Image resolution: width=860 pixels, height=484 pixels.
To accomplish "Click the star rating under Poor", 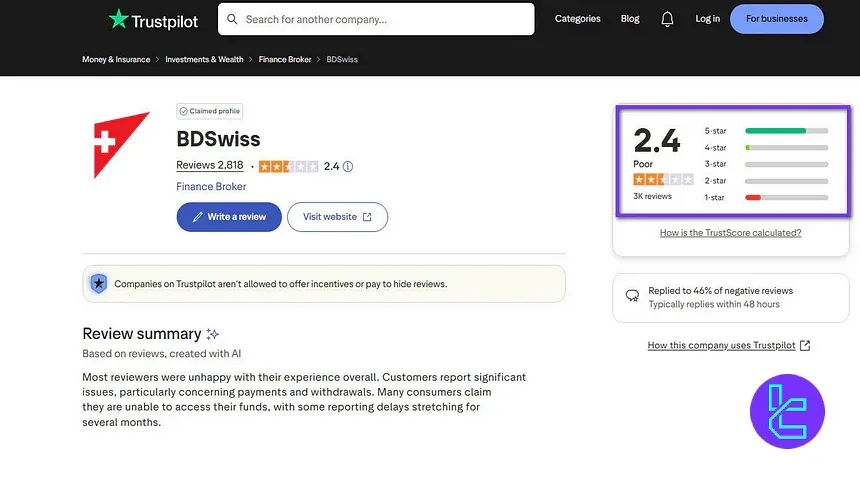I will click(x=663, y=179).
